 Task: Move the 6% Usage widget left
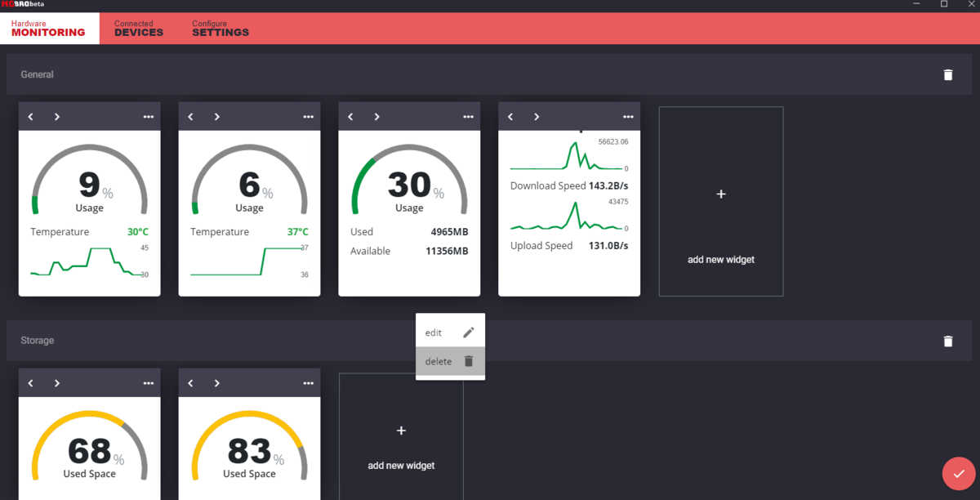(x=191, y=117)
